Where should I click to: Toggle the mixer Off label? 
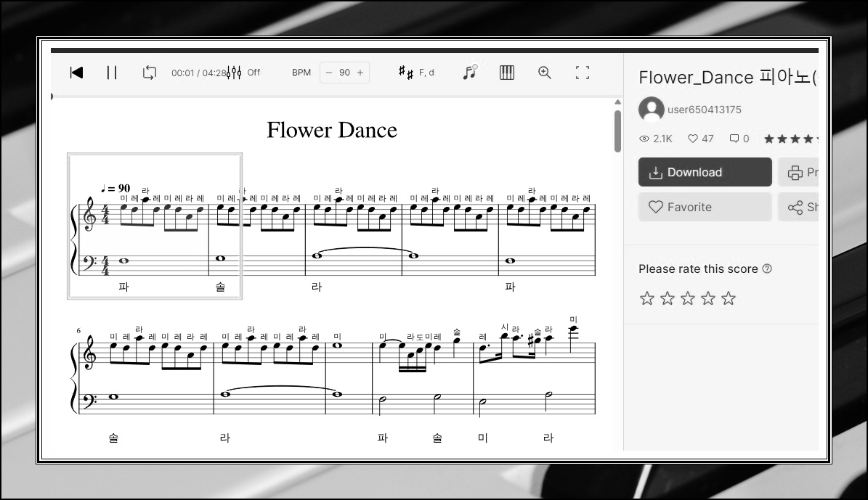pos(253,73)
